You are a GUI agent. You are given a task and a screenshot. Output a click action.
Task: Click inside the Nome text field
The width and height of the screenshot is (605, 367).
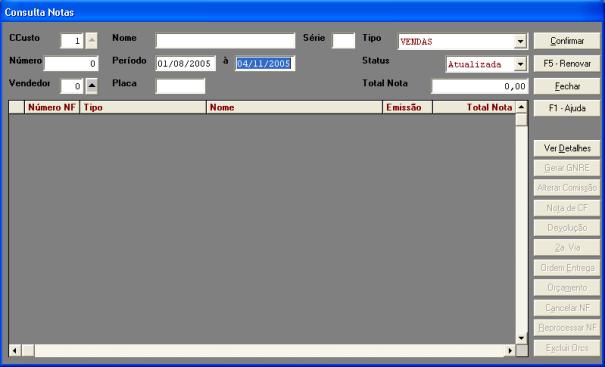tap(225, 41)
